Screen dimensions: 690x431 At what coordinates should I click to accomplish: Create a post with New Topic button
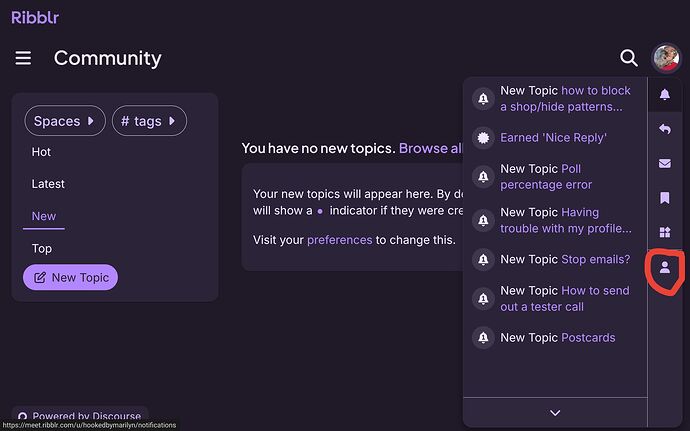click(70, 277)
